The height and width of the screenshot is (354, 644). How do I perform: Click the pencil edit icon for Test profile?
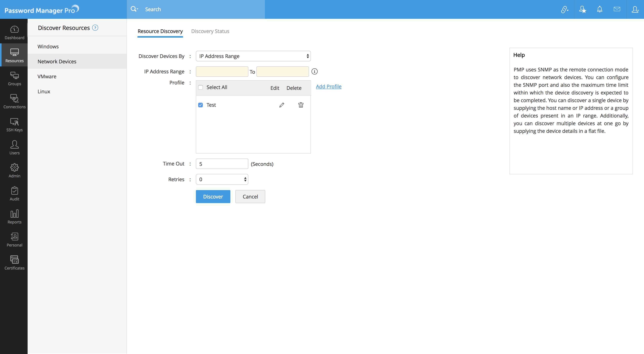tap(282, 105)
